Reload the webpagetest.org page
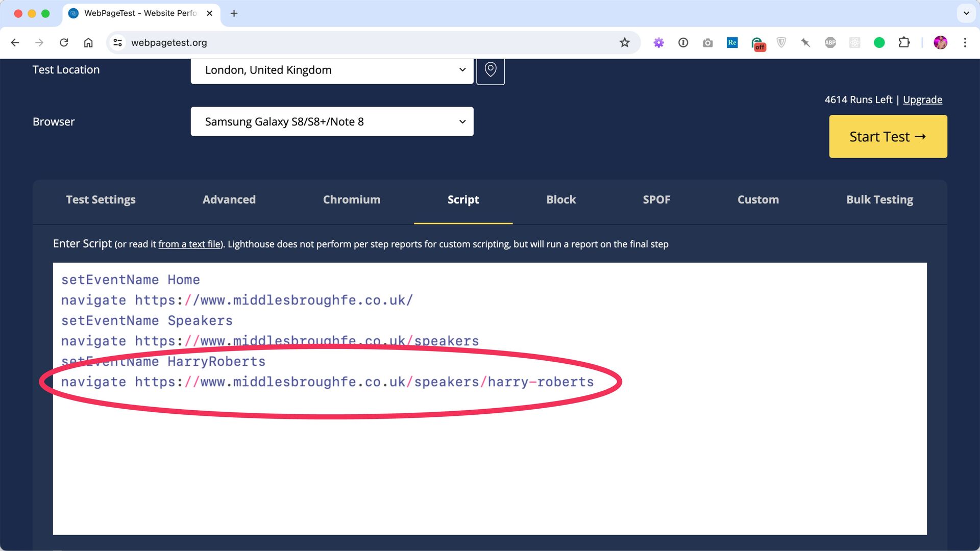980x551 pixels. (64, 43)
